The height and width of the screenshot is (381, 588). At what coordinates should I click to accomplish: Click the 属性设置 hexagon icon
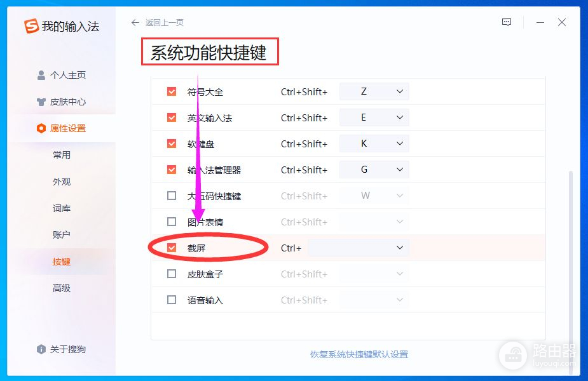(41, 128)
